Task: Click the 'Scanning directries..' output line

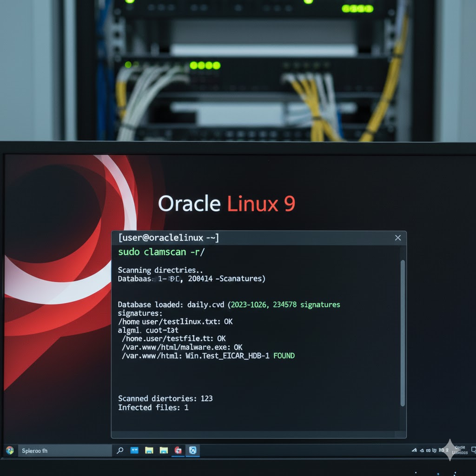Action: pyautogui.click(x=160, y=270)
